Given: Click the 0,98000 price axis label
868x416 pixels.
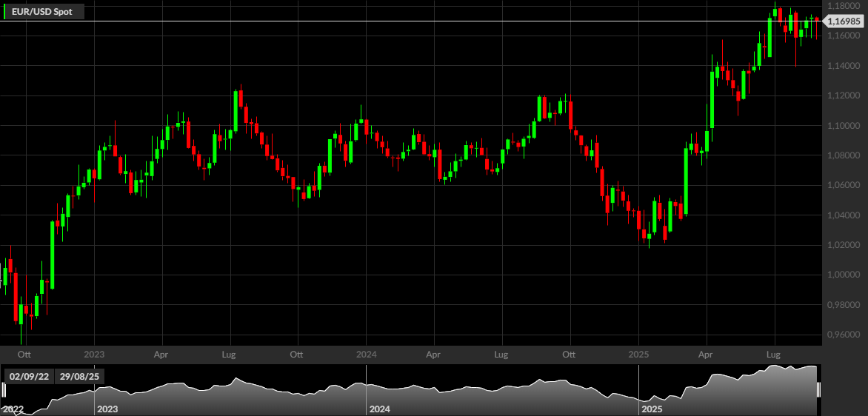Looking at the screenshot, I should (x=844, y=305).
